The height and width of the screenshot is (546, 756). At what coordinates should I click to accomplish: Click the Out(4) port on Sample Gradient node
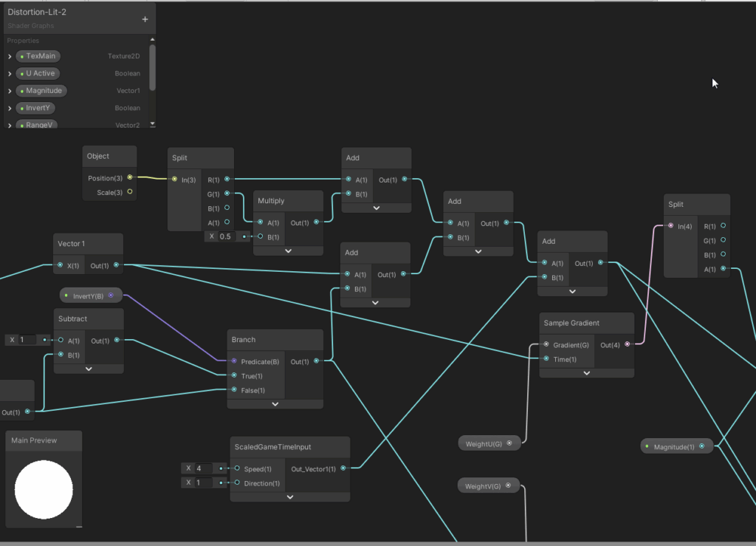[628, 344]
